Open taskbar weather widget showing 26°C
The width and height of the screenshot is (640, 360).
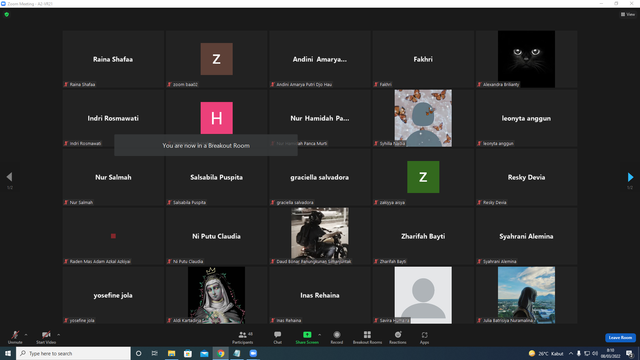pyautogui.click(x=546, y=353)
